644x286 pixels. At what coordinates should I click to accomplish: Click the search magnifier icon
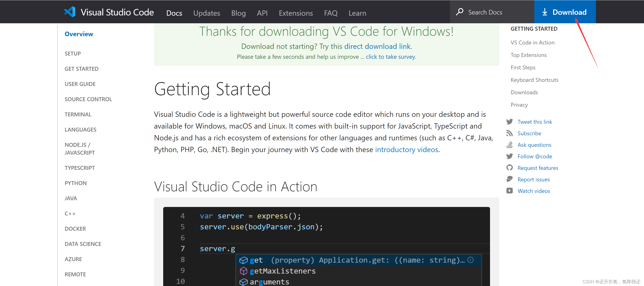(459, 12)
